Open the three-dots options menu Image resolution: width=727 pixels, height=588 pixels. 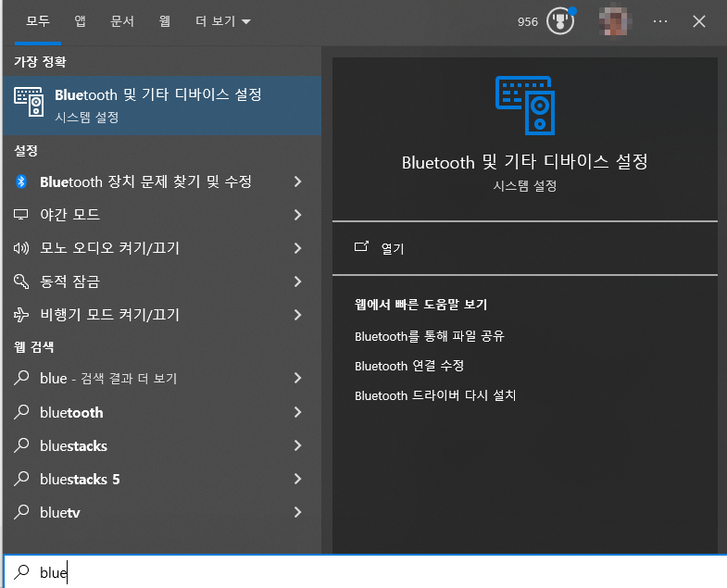click(x=659, y=21)
